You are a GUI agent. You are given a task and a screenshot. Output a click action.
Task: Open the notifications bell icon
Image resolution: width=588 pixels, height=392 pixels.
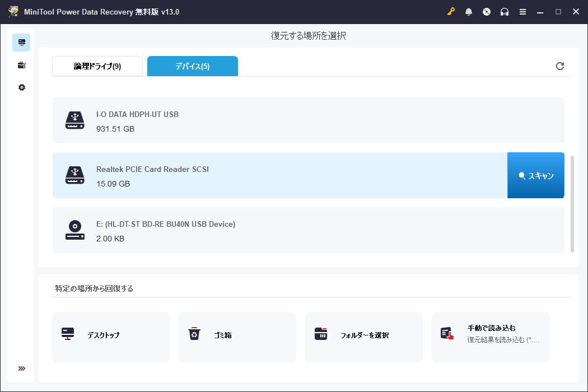[x=469, y=12]
